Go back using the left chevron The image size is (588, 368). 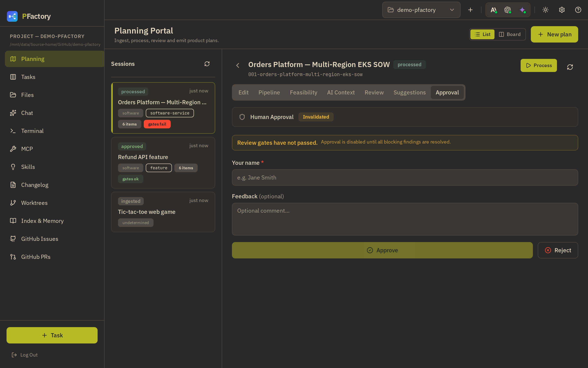238,65
